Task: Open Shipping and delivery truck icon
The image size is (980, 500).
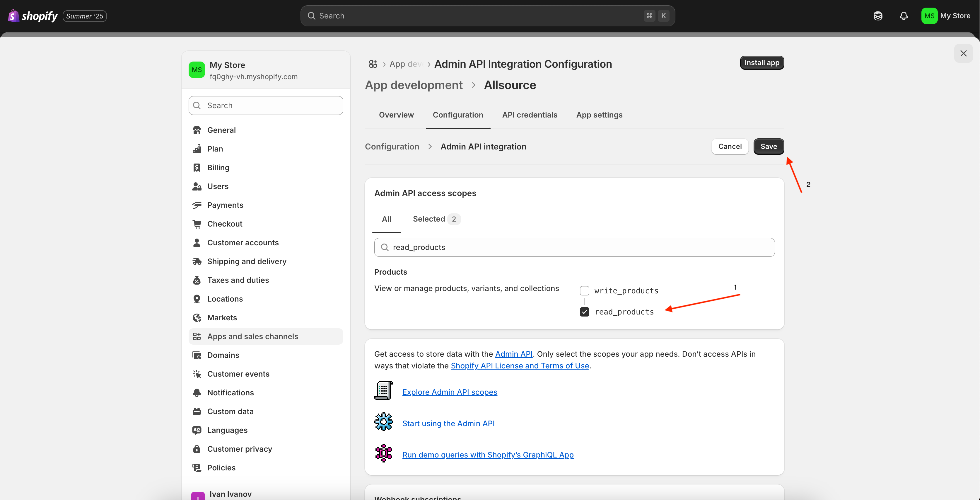Action: (197, 261)
